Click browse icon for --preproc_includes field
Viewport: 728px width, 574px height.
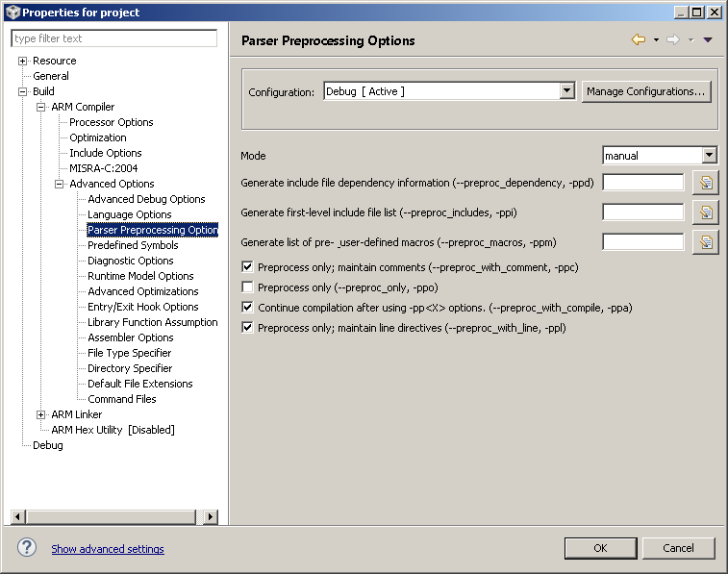coord(706,212)
